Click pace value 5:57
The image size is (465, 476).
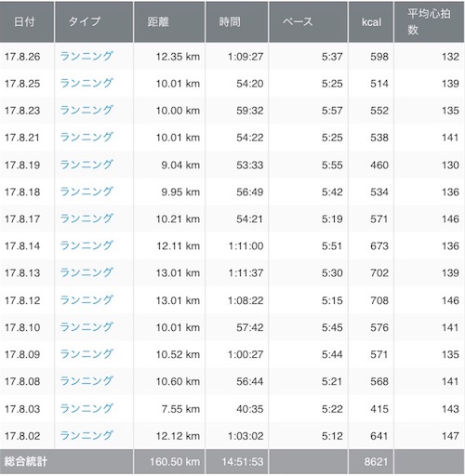coord(332,111)
